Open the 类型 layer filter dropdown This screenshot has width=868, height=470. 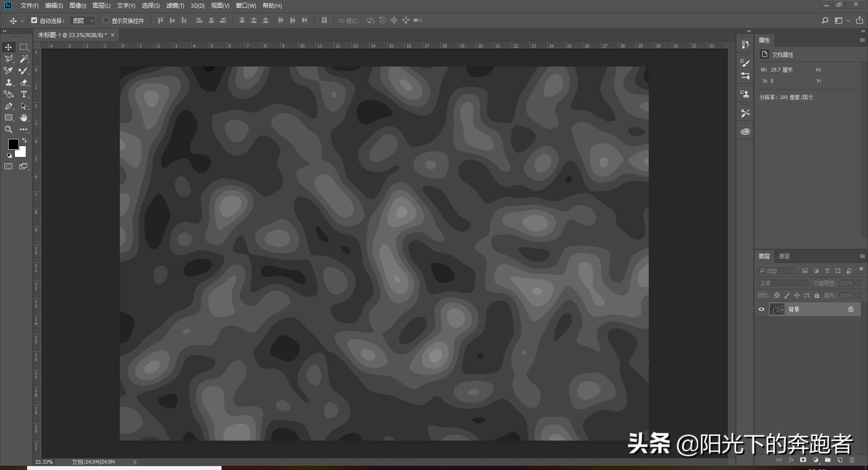pyautogui.click(x=776, y=271)
